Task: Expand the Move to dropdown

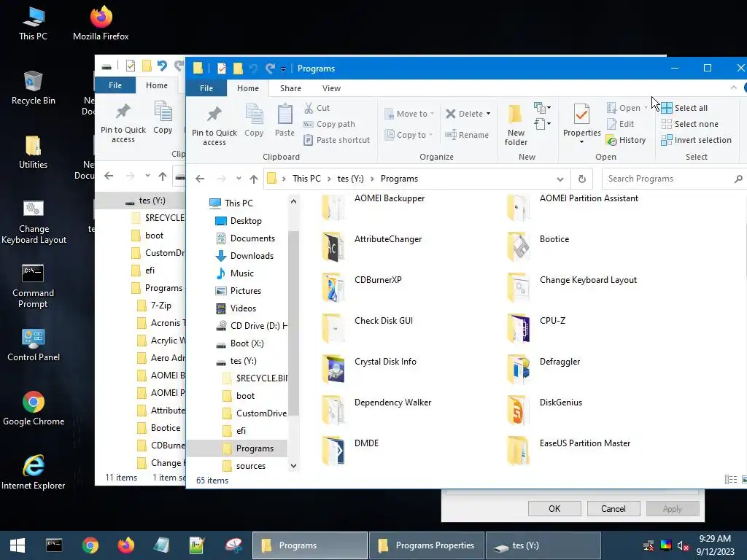Action: pos(432,114)
